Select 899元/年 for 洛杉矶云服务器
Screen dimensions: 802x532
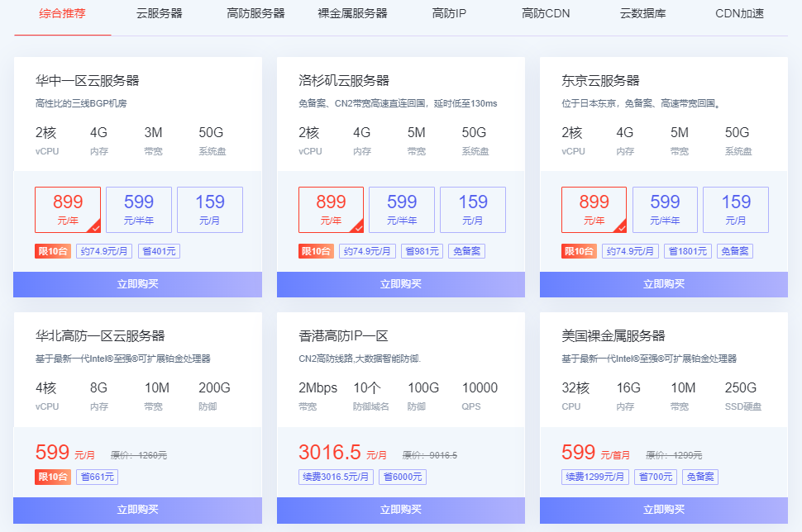coord(331,210)
